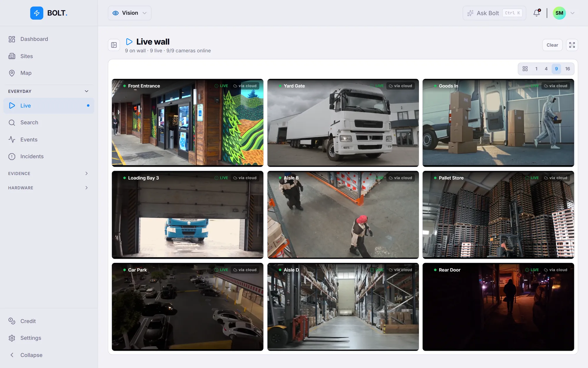Viewport: 588px width, 368px height.
Task: Open the Events page
Action: point(49,140)
